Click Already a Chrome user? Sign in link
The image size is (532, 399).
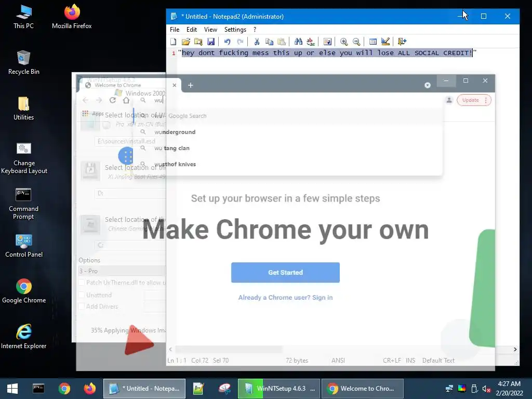click(x=285, y=298)
